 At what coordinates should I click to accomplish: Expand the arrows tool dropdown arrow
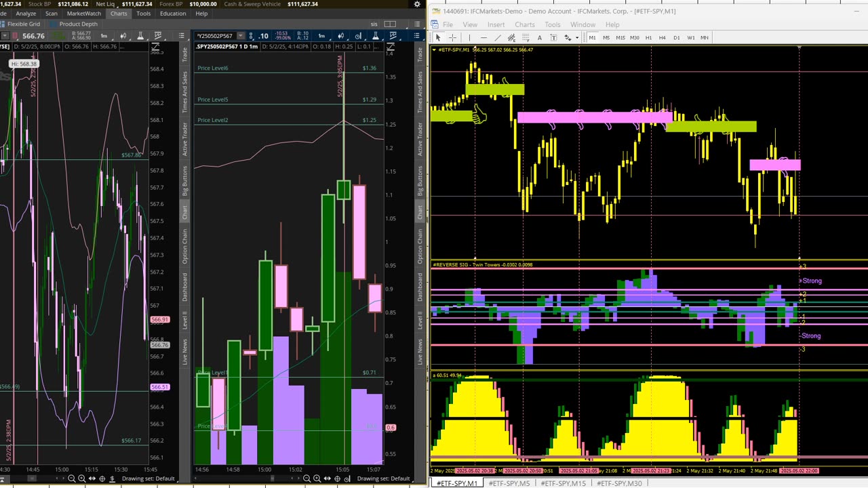577,37
